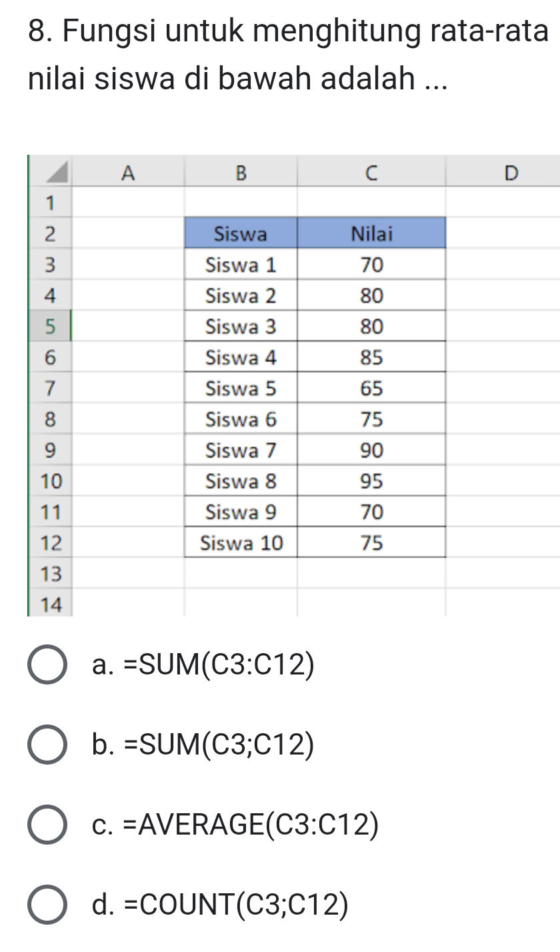The width and height of the screenshot is (560, 952).
Task: Click the blue "Siswa" header cell
Action: click(x=241, y=233)
